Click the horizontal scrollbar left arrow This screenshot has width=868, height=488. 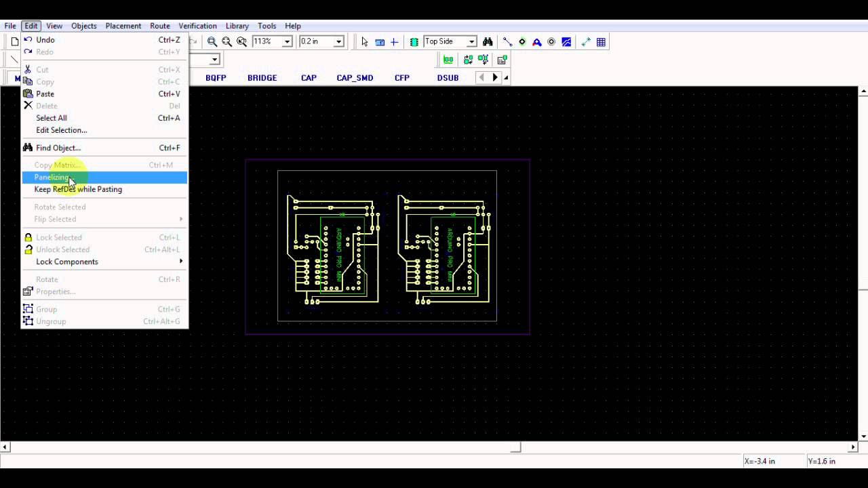click(5, 447)
